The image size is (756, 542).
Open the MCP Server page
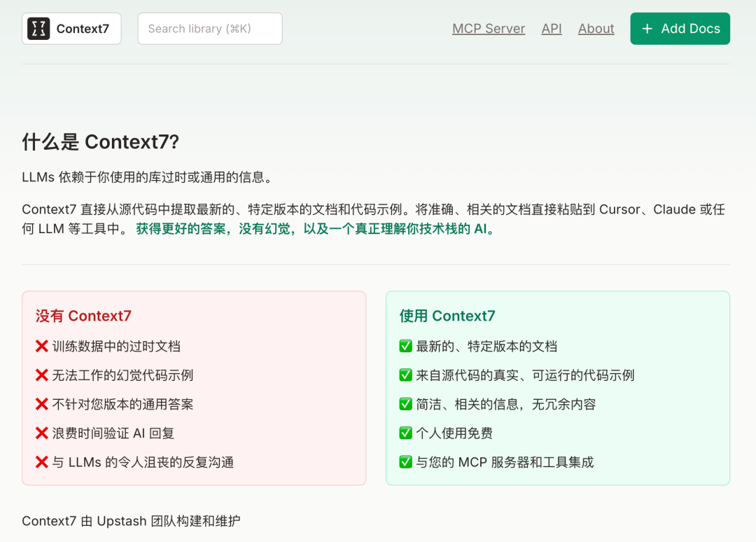click(x=489, y=29)
